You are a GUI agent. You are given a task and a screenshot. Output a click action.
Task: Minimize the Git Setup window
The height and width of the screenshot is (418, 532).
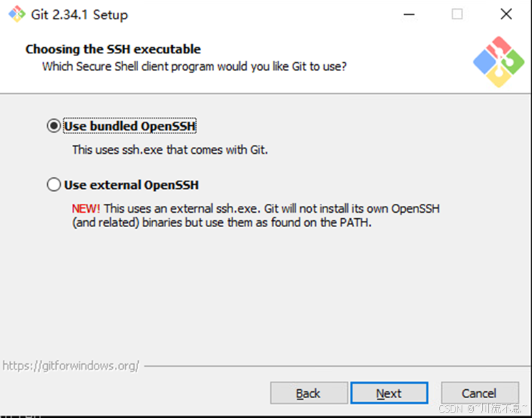click(x=409, y=14)
